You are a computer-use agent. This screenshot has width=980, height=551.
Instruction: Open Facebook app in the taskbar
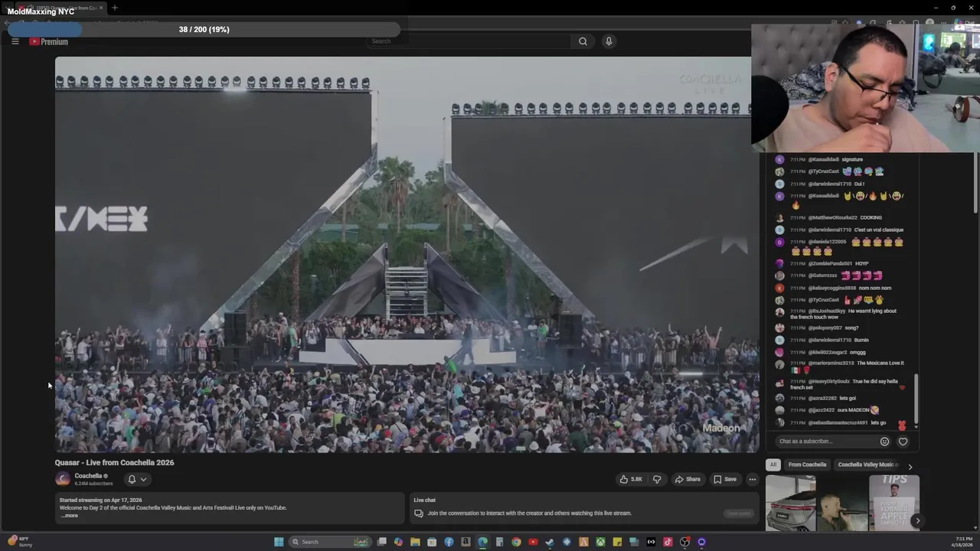pos(449,542)
